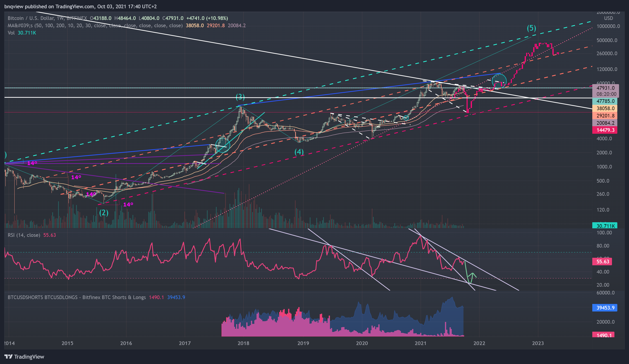Click the 2022 year on time axis

click(x=479, y=343)
